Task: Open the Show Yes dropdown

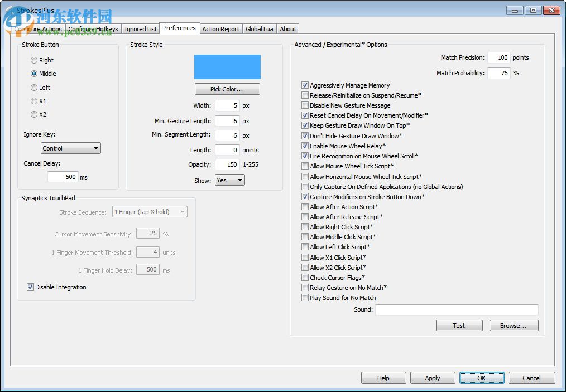Action: click(x=229, y=180)
